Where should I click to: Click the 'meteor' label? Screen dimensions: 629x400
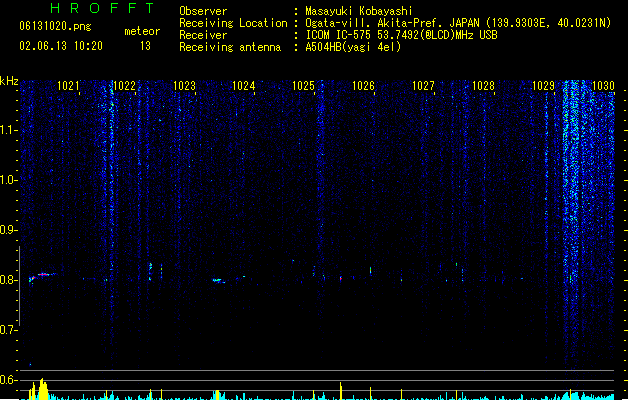142,31
